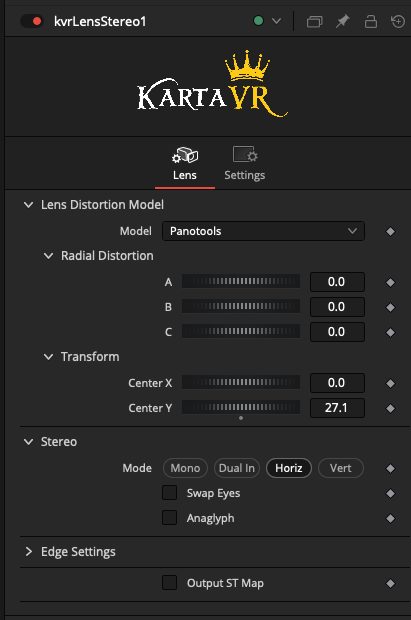Click the Center X slider

coord(241,383)
